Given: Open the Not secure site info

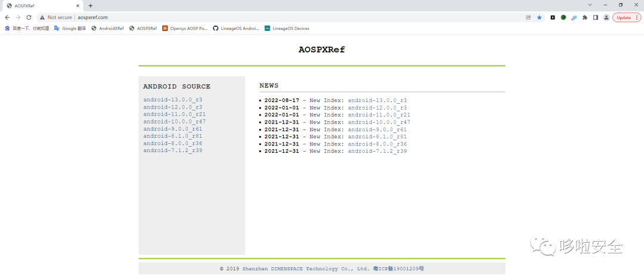Looking at the screenshot, I should [x=55, y=18].
